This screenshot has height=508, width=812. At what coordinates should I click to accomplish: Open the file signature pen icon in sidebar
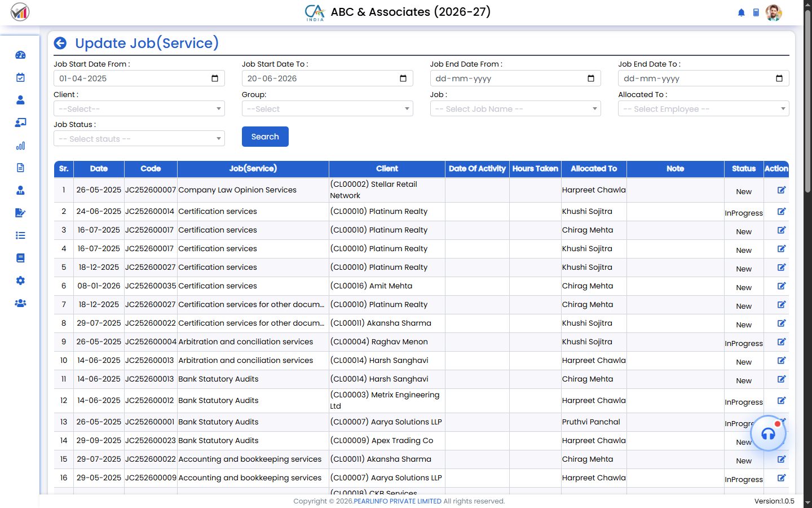(20, 213)
